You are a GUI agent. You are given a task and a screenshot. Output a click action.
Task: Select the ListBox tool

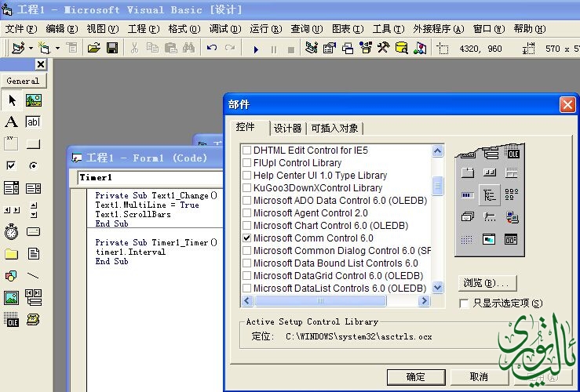click(x=34, y=187)
